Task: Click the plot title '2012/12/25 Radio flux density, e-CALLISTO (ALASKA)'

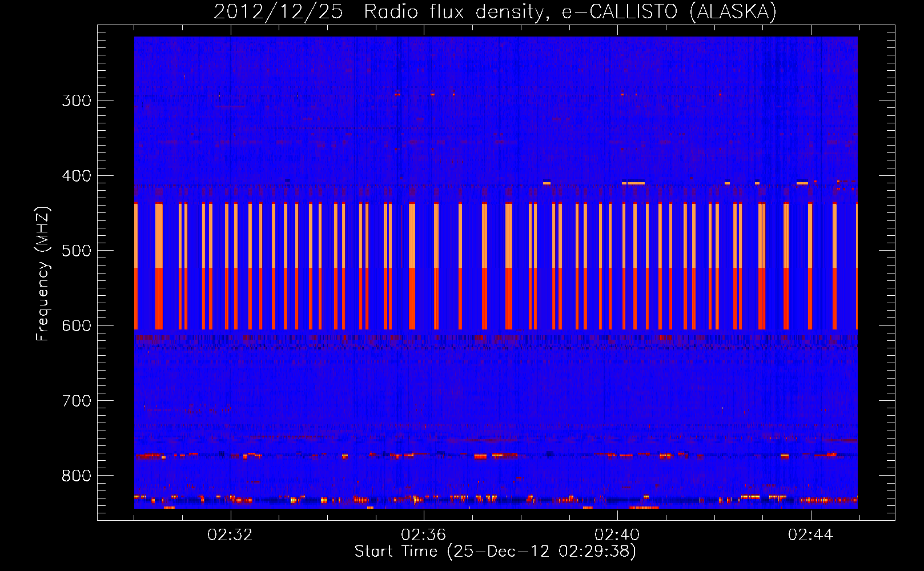Action: click(x=495, y=12)
